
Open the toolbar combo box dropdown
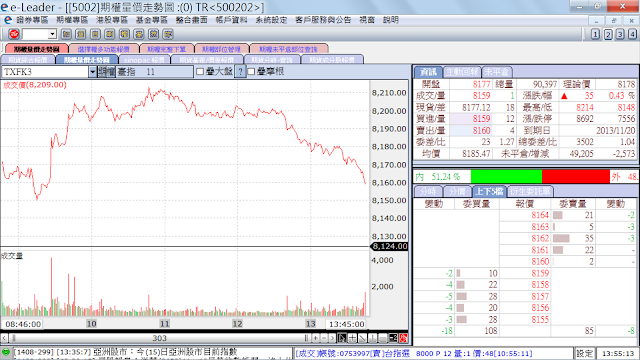coord(52,34)
